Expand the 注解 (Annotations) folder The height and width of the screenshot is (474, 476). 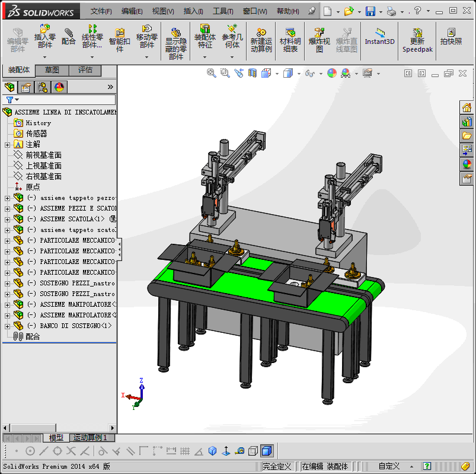[7, 145]
